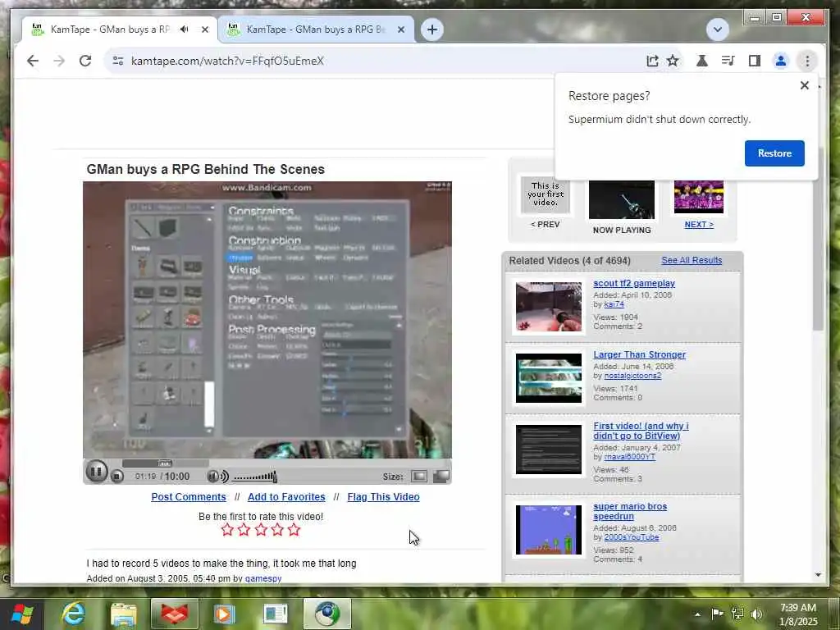Rate the video three stars
Screen dimensions: 840x630
click(x=261, y=530)
